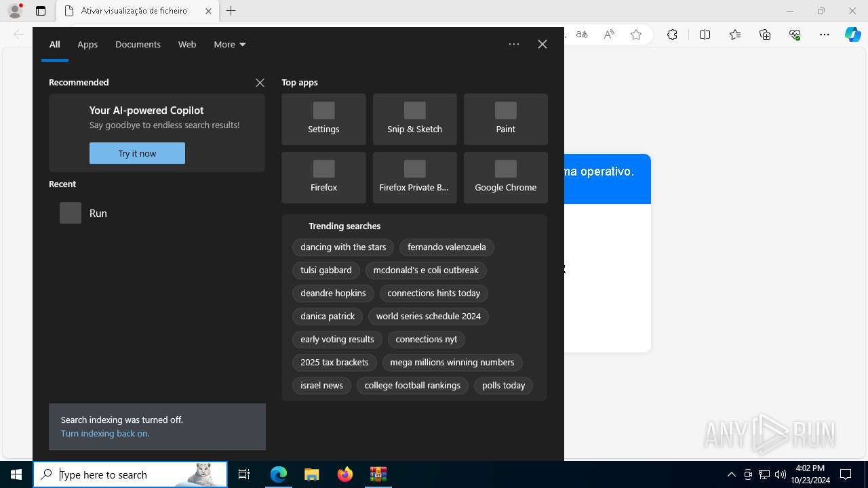Click Try it now for Copilot
This screenshot has width=868, height=488.
[137, 153]
